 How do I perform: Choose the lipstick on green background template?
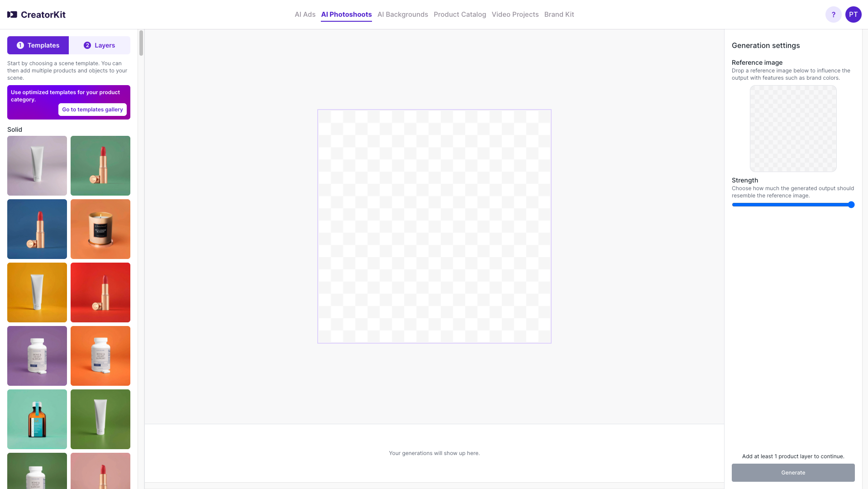point(100,166)
